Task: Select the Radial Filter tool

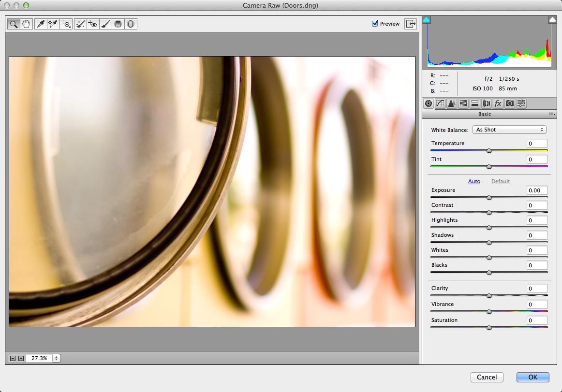Action: pos(131,23)
